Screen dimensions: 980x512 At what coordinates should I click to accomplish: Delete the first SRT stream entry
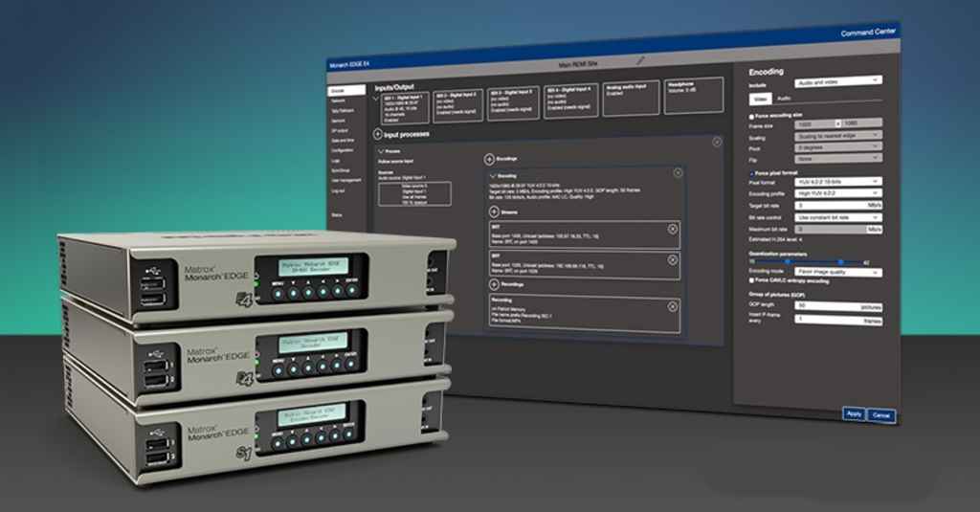click(673, 229)
